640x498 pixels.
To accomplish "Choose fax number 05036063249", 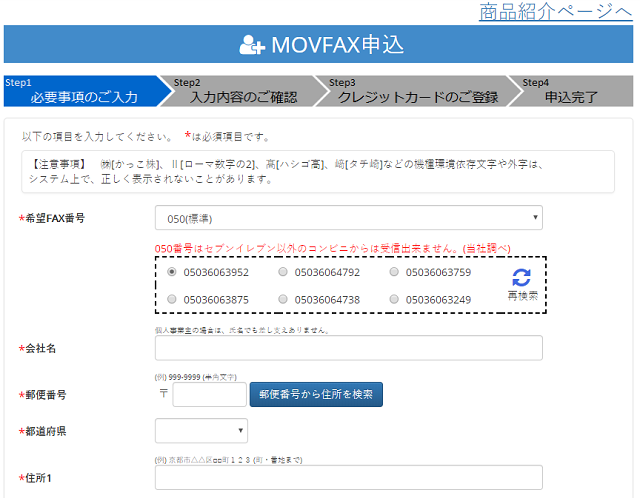I will pyautogui.click(x=395, y=299).
